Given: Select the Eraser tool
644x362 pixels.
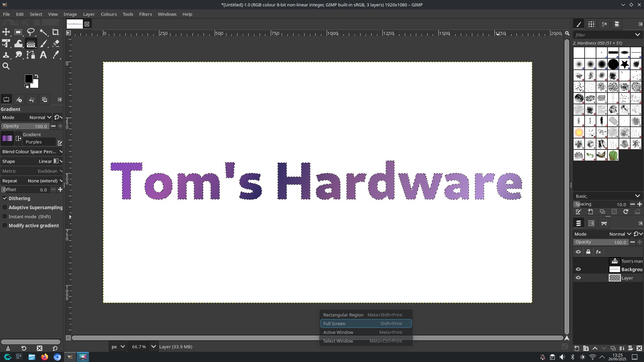Looking at the screenshot, I should point(56,44).
